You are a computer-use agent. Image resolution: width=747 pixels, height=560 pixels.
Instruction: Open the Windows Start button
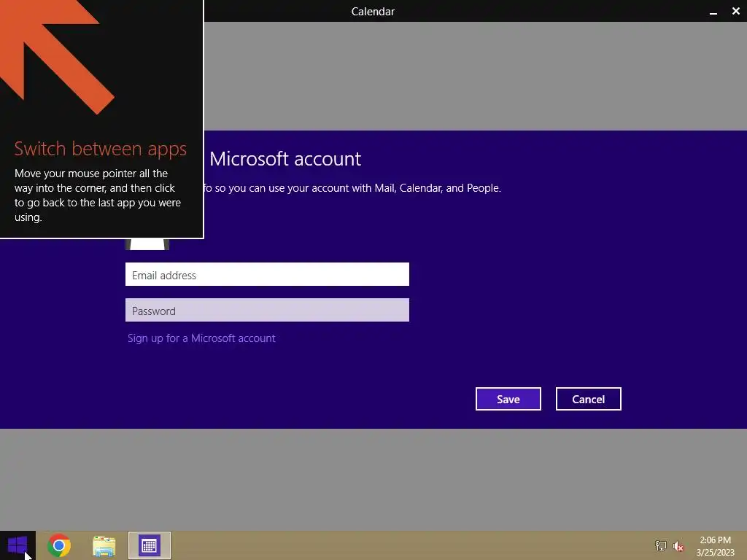(18, 545)
